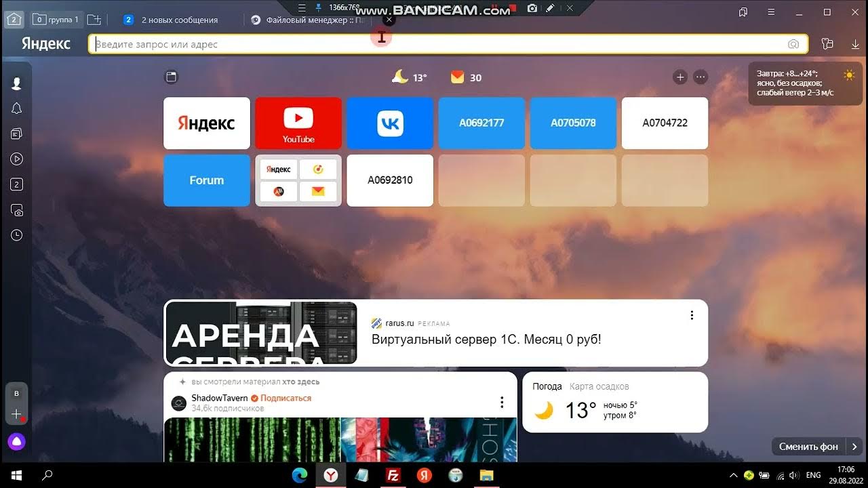Open notifications bell in sidebar
The image size is (868, 488).
coord(17,108)
